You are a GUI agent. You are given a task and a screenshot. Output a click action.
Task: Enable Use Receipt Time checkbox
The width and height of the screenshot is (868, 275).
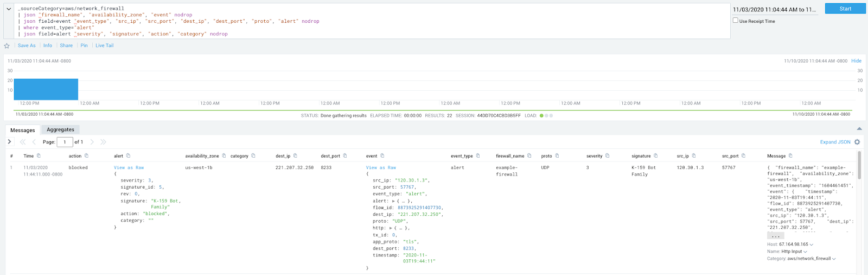[x=736, y=21]
